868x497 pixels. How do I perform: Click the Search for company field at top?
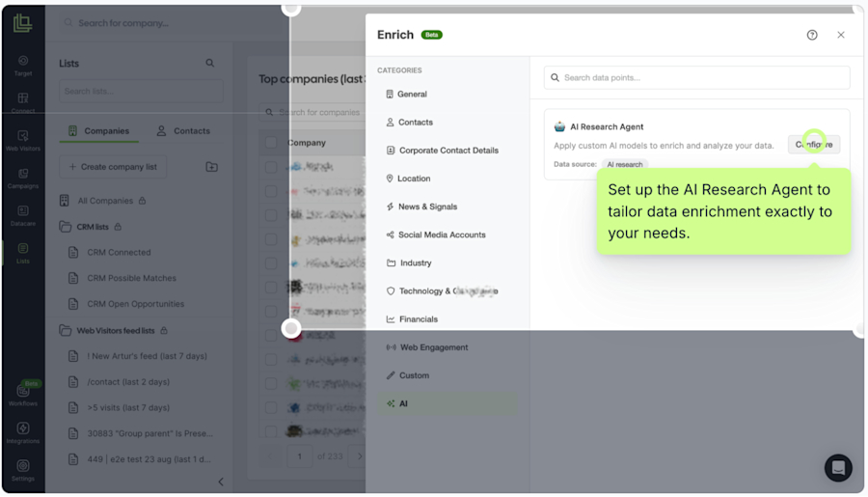[x=172, y=23]
